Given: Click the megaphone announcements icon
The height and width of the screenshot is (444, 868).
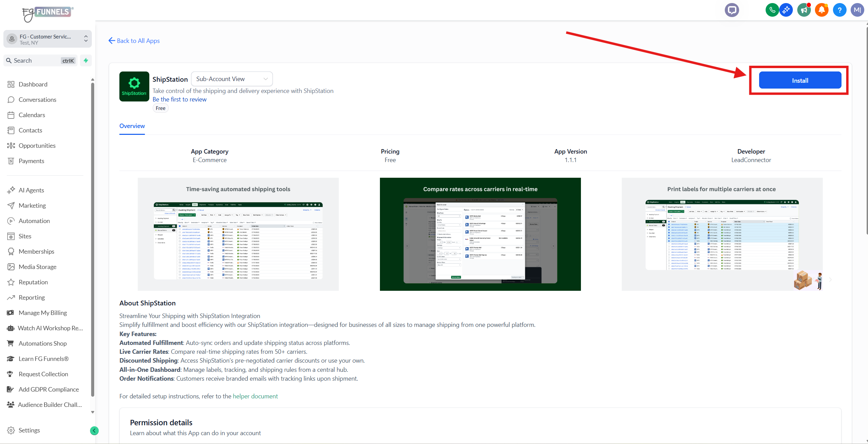Looking at the screenshot, I should pos(804,10).
